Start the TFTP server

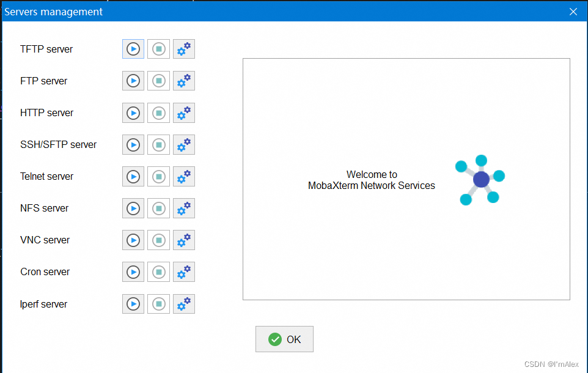click(x=133, y=49)
